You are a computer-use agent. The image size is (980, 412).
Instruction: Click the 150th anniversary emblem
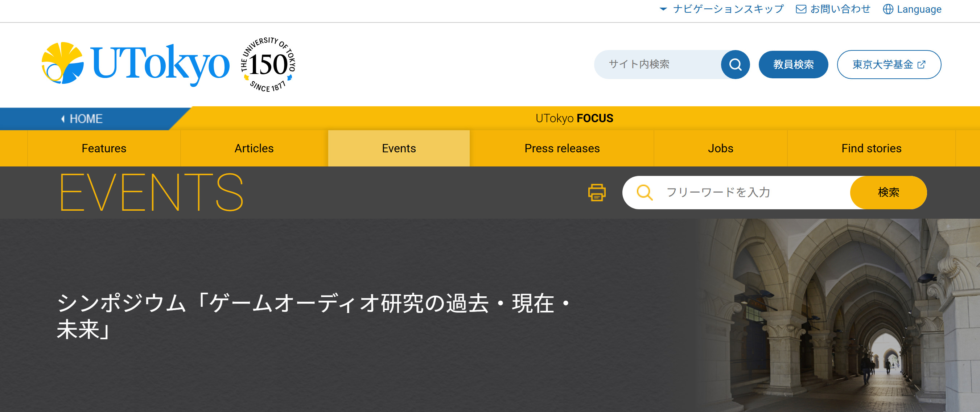[268, 64]
